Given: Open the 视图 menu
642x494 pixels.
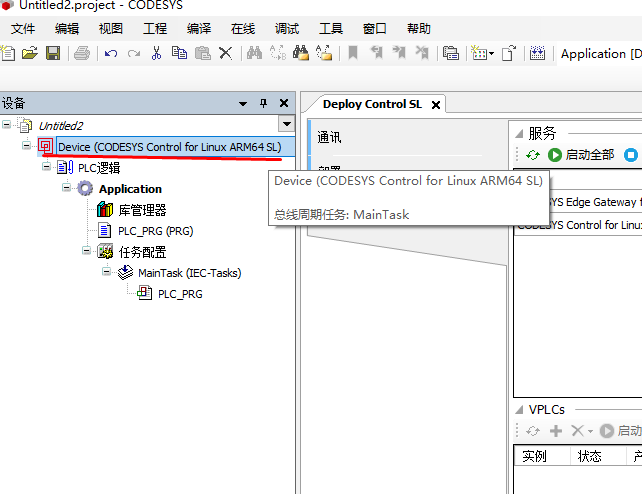Looking at the screenshot, I should coord(111,29).
